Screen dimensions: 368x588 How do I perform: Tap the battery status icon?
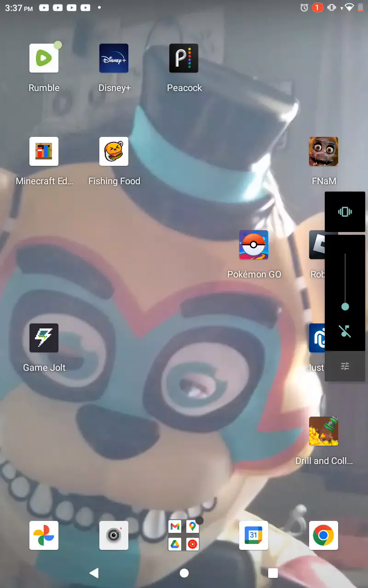click(x=361, y=7)
